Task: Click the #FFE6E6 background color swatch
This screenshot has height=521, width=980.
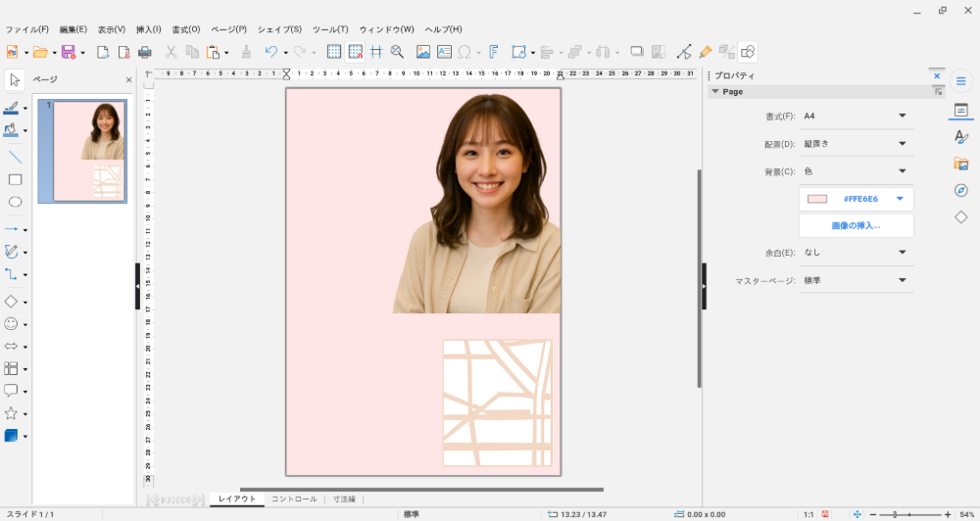Action: (x=817, y=199)
